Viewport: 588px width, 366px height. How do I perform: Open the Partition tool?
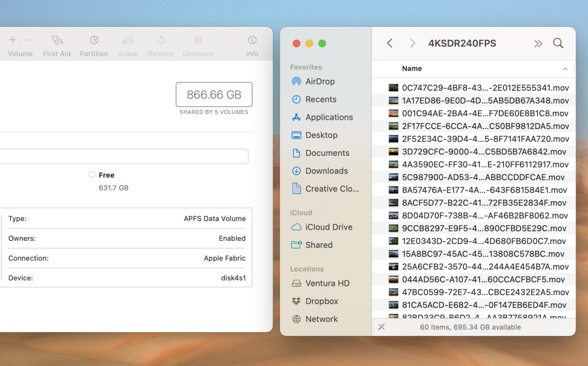coord(94,40)
